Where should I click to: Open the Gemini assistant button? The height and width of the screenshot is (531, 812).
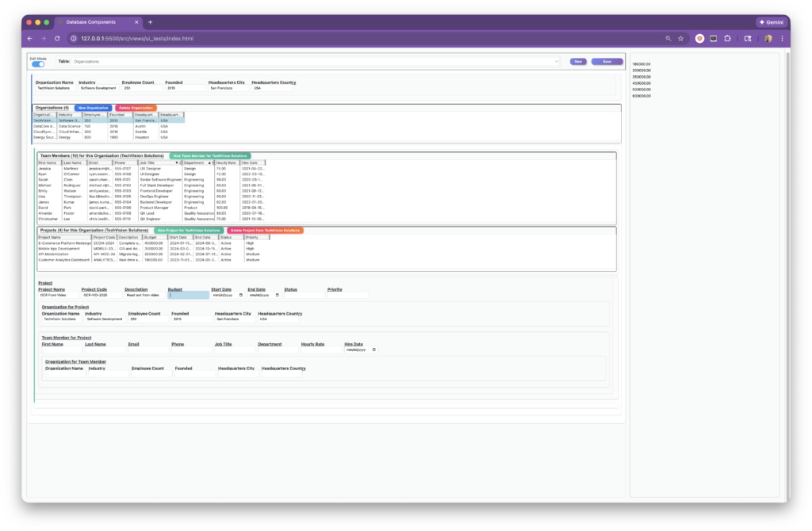[770, 22]
